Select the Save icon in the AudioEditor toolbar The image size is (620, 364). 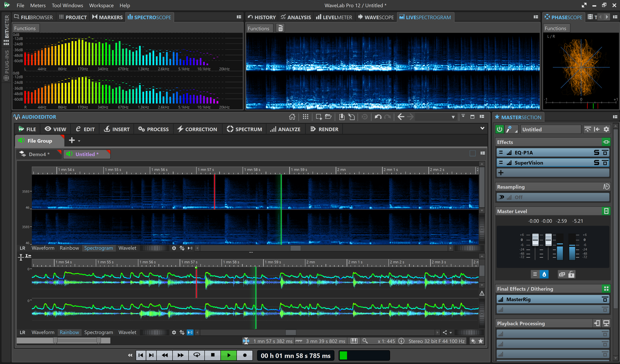pyautogui.click(x=342, y=117)
